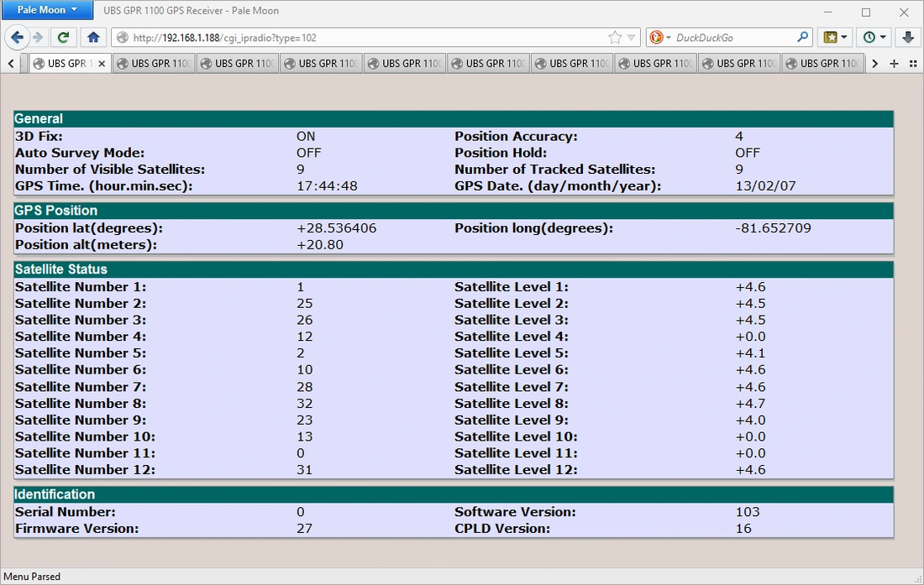Click the altitude value +20.80

(320, 244)
